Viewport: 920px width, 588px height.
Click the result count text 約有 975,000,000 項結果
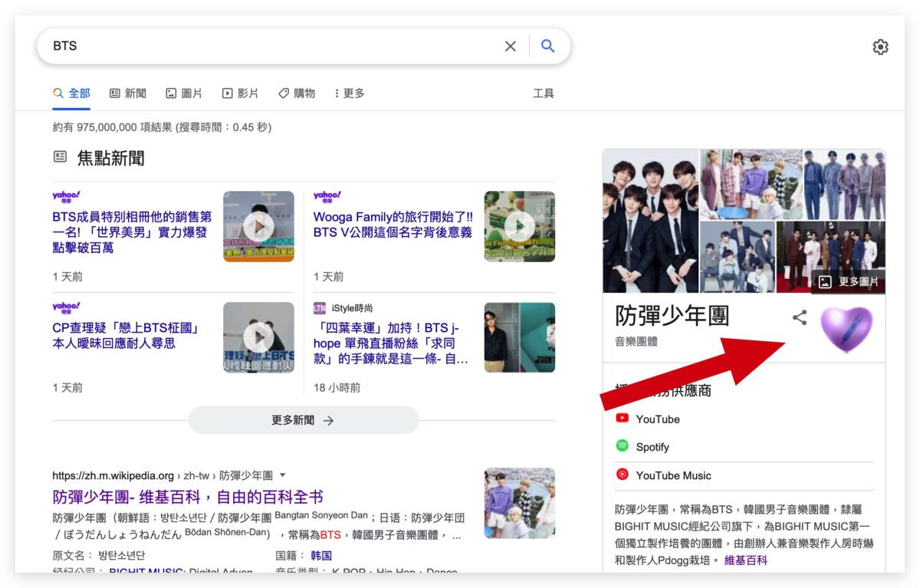point(112,127)
